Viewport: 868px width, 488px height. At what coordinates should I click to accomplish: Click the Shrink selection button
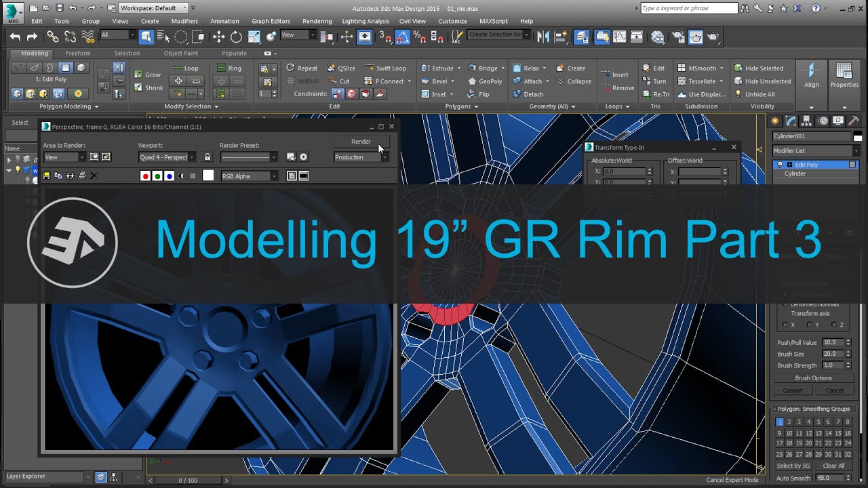click(x=149, y=88)
